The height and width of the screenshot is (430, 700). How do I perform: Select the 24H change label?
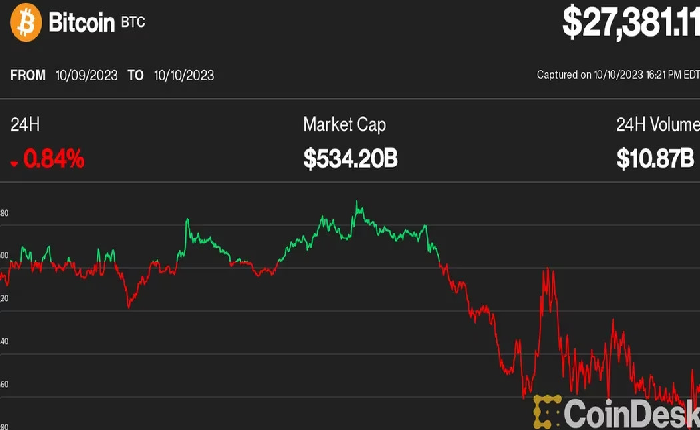(x=25, y=125)
